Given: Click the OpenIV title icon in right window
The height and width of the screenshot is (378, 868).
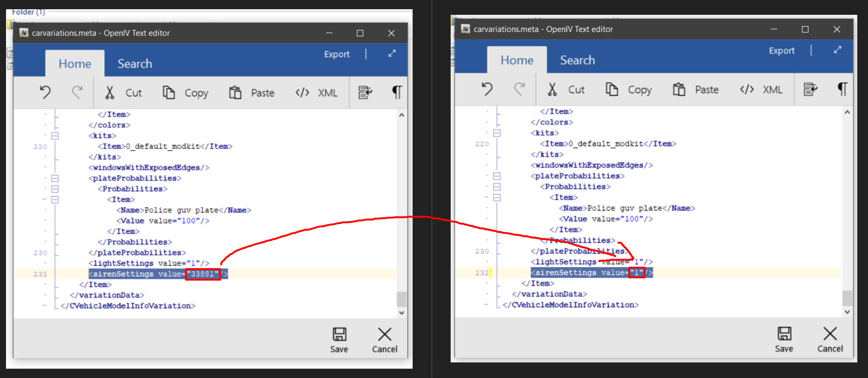Looking at the screenshot, I should tap(466, 29).
